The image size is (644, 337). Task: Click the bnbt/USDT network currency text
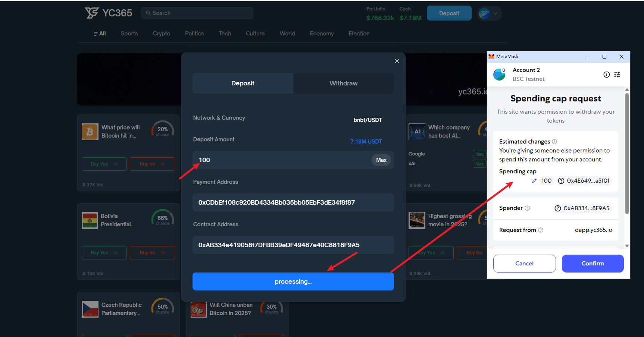[368, 120]
